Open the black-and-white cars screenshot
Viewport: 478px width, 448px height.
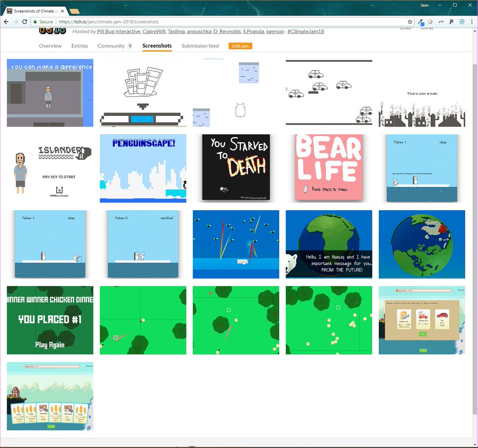tap(329, 93)
